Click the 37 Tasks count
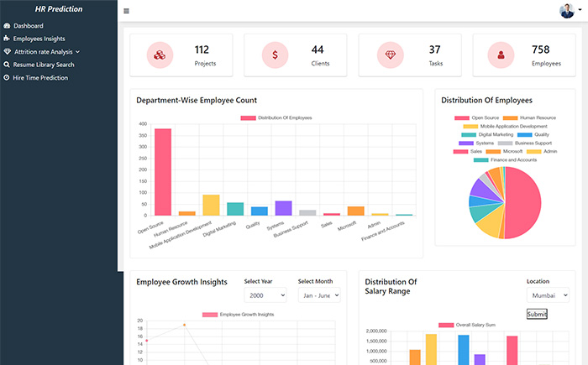588x365 pixels. (x=434, y=50)
